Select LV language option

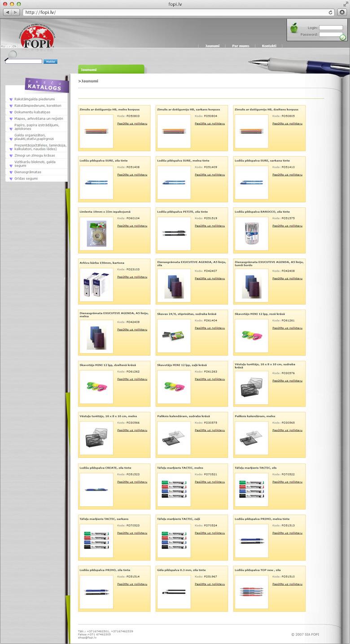pyautogui.click(x=9, y=46)
